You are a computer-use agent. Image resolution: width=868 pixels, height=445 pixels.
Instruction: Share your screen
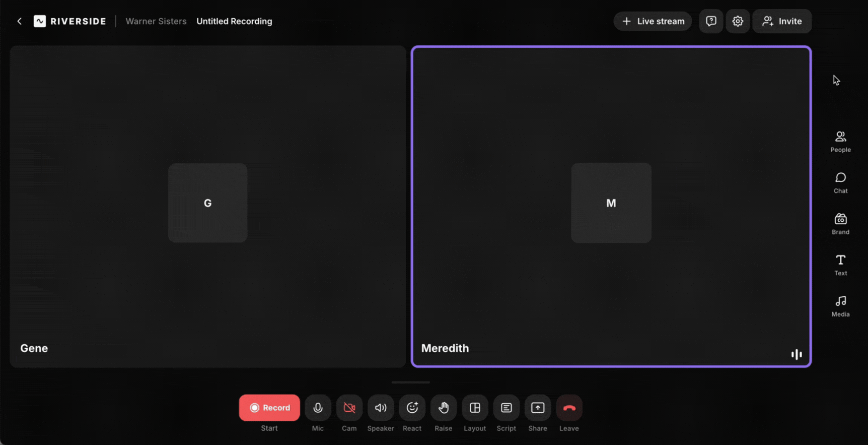point(538,408)
